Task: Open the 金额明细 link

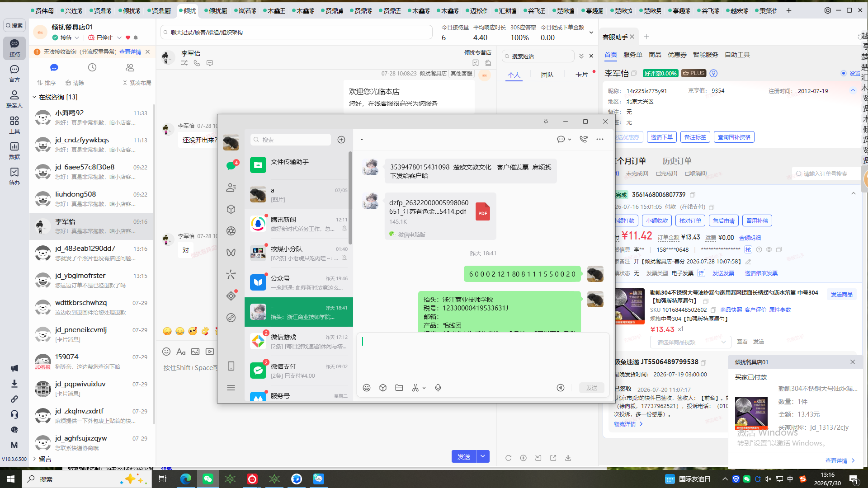Action: coord(750,238)
